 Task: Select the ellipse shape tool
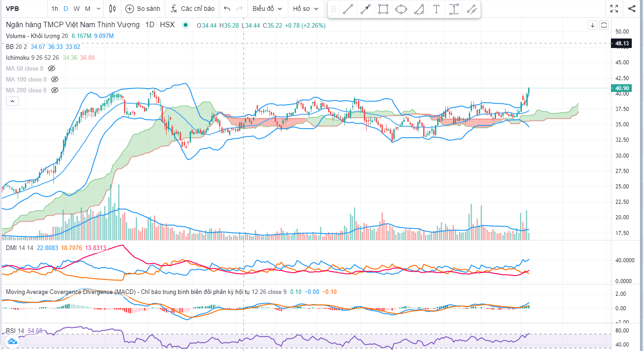401,9
